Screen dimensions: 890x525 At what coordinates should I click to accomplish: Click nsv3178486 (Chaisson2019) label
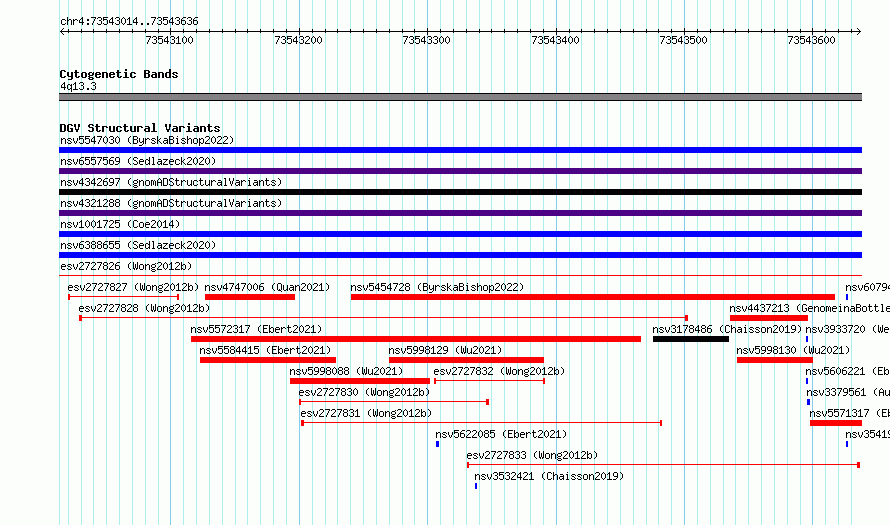click(x=727, y=329)
